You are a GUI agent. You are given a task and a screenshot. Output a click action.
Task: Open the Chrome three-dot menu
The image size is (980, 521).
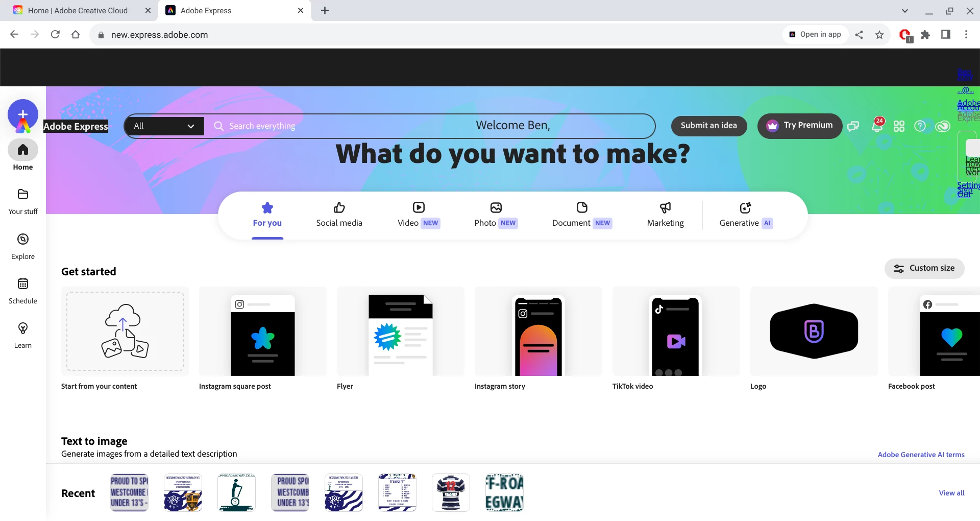click(x=966, y=35)
